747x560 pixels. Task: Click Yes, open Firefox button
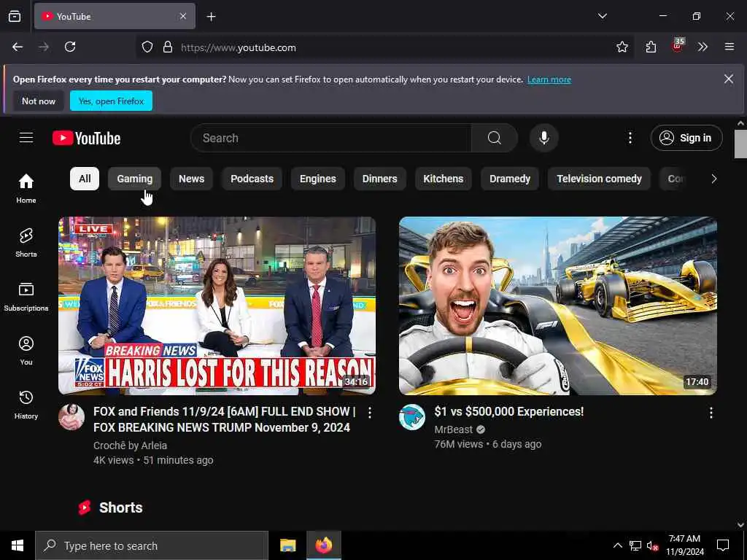[x=111, y=101]
